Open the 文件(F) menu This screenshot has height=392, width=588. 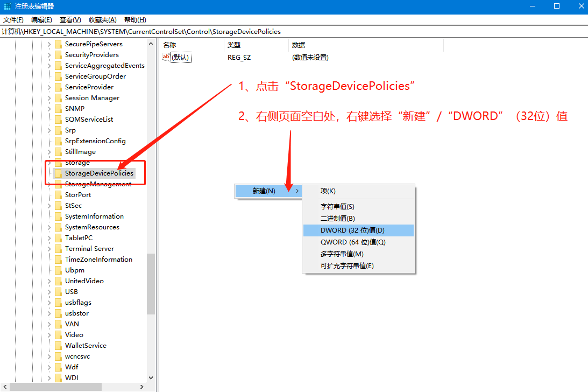coord(13,20)
